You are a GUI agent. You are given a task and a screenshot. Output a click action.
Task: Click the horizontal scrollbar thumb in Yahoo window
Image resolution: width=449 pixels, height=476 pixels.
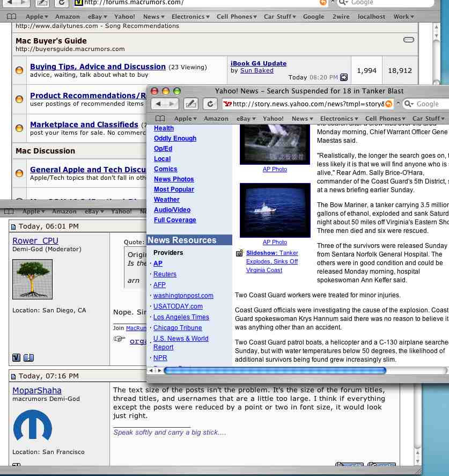point(275,370)
